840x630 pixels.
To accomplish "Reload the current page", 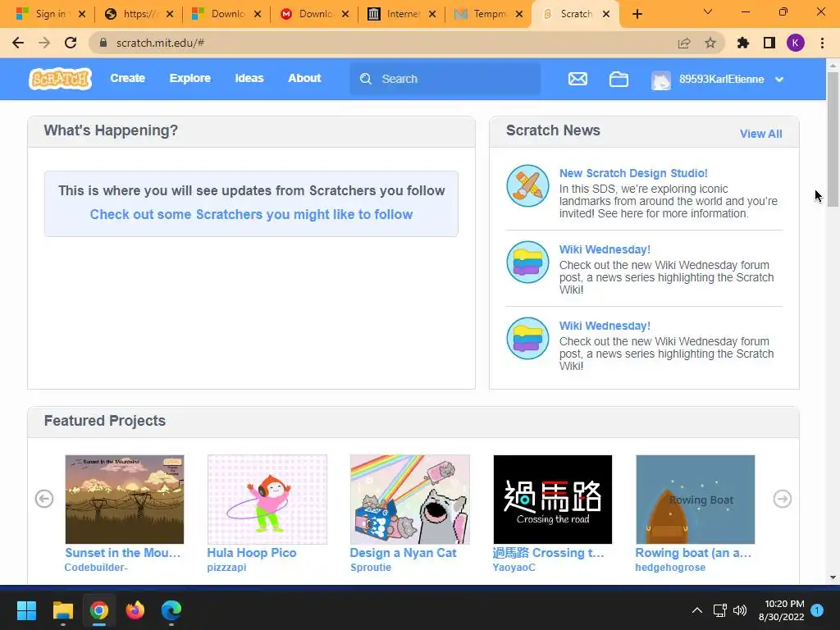I will tap(71, 43).
